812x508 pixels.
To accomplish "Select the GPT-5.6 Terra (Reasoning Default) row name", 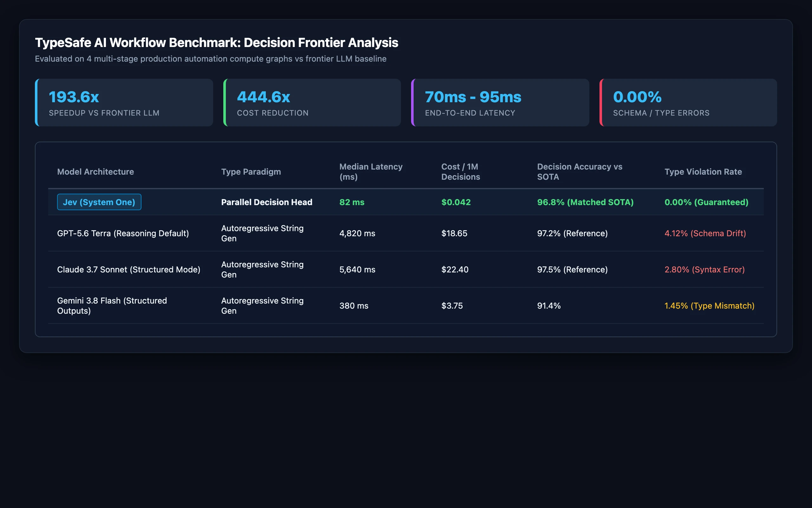I will pyautogui.click(x=123, y=233).
